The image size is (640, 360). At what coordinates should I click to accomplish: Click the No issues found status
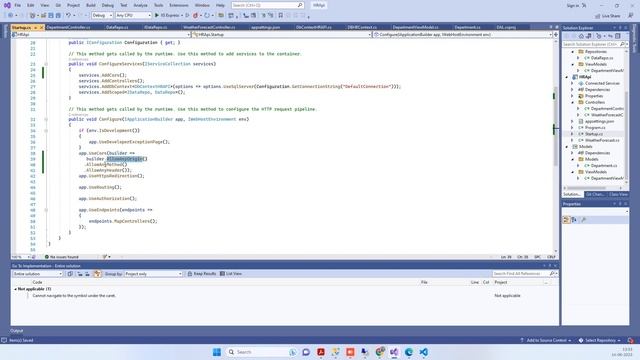coord(61,257)
